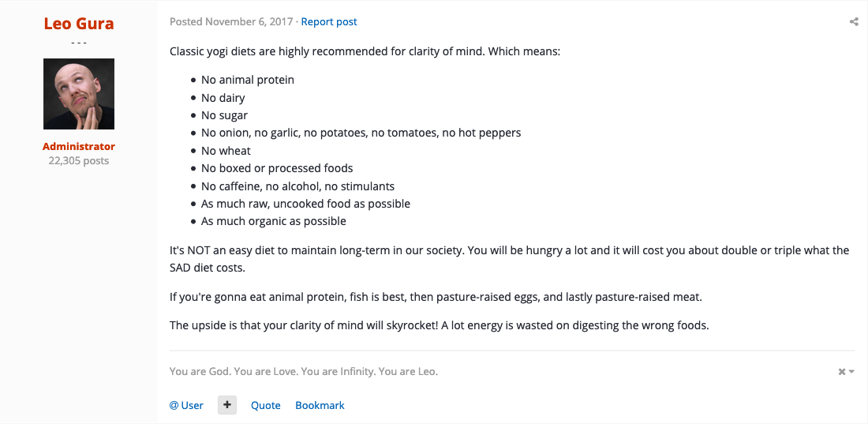This screenshot has height=424, width=868.
Task: Click the 22,305 posts count
Action: [x=79, y=160]
